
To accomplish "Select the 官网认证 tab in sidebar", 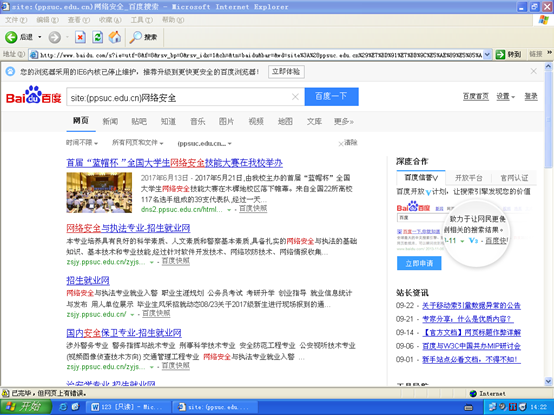I will pos(514,178).
